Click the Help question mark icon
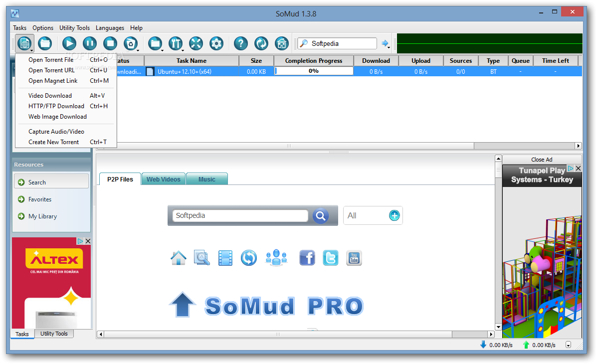The image size is (597, 364). pyautogui.click(x=240, y=43)
